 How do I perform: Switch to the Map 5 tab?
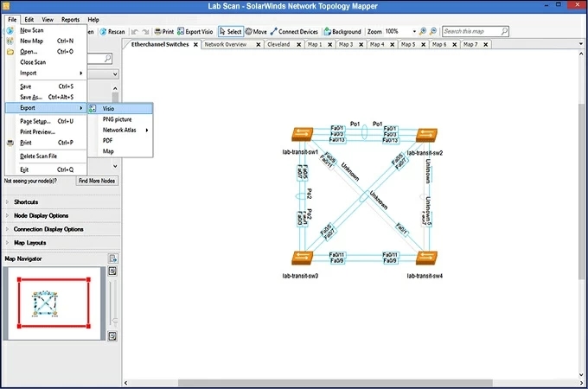[x=408, y=45]
